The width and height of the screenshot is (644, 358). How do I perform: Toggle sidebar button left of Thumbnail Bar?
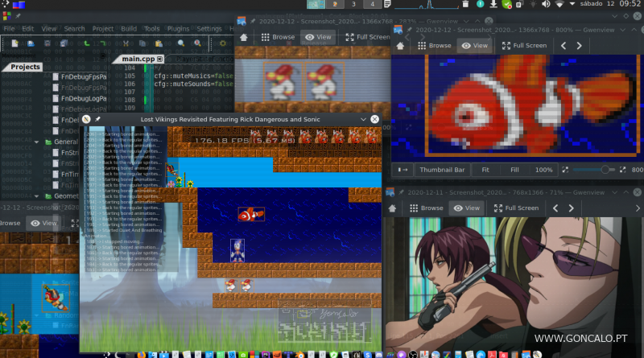coord(403,170)
